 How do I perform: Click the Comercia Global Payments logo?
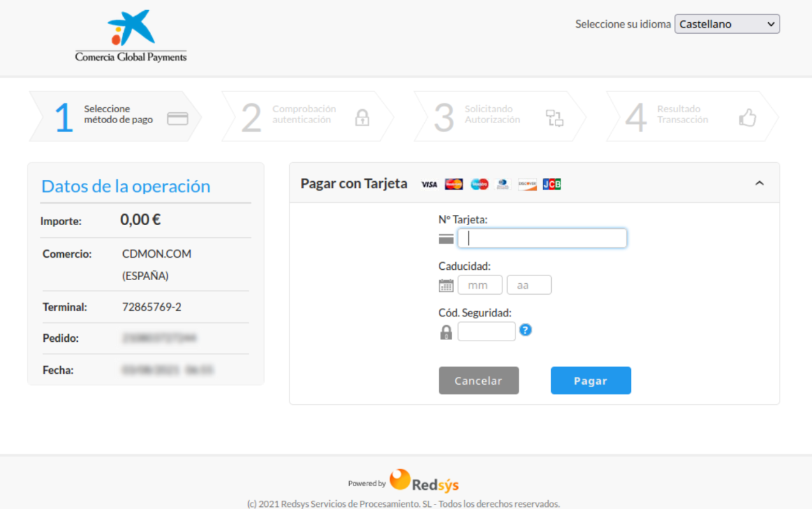pyautogui.click(x=131, y=36)
